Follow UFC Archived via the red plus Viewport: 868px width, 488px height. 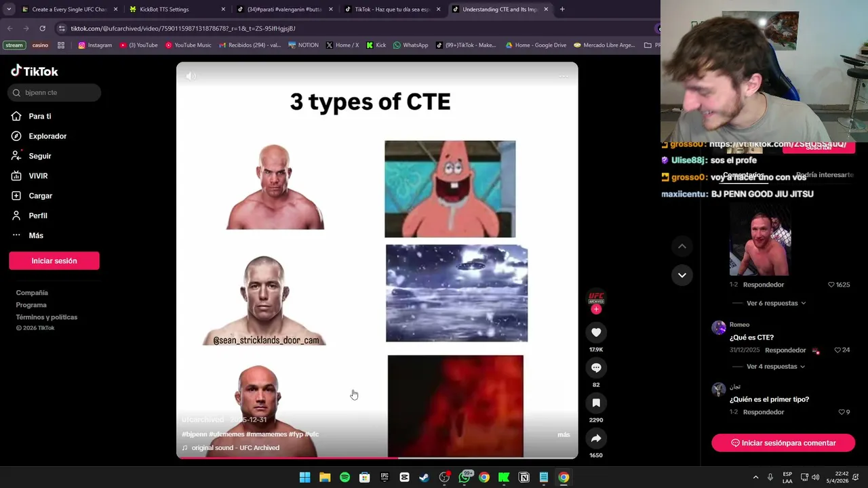[596, 309]
